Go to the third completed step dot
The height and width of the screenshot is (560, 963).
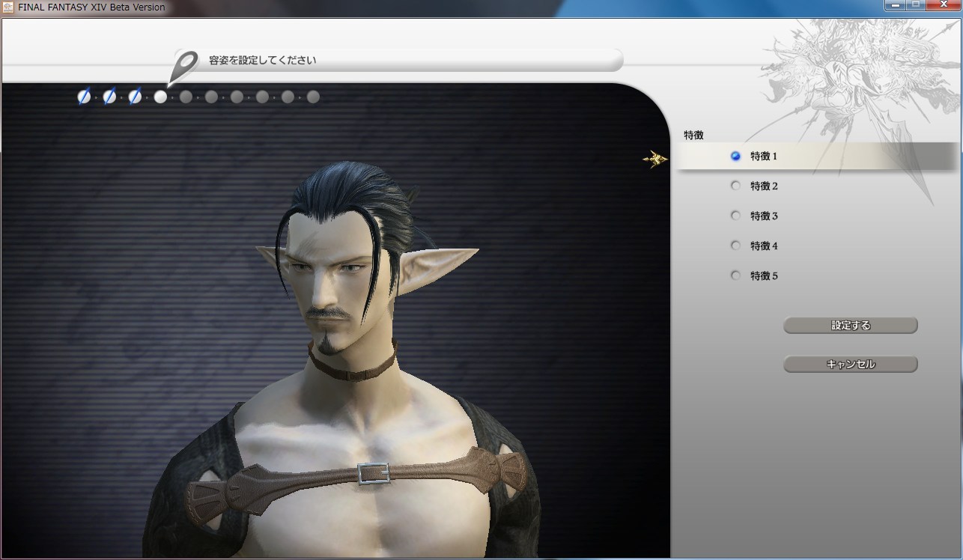pos(135,97)
